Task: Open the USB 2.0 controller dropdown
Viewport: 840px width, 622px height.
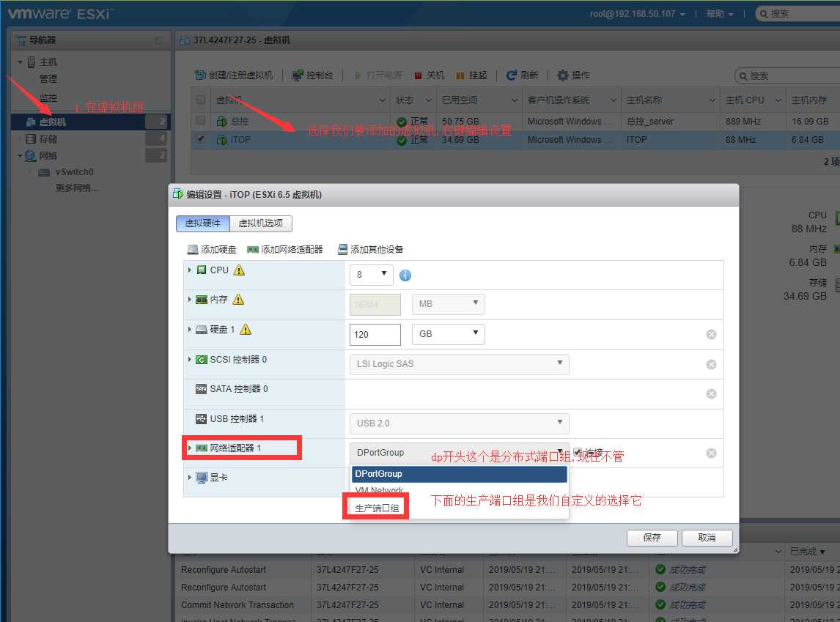Action: pyautogui.click(x=459, y=423)
